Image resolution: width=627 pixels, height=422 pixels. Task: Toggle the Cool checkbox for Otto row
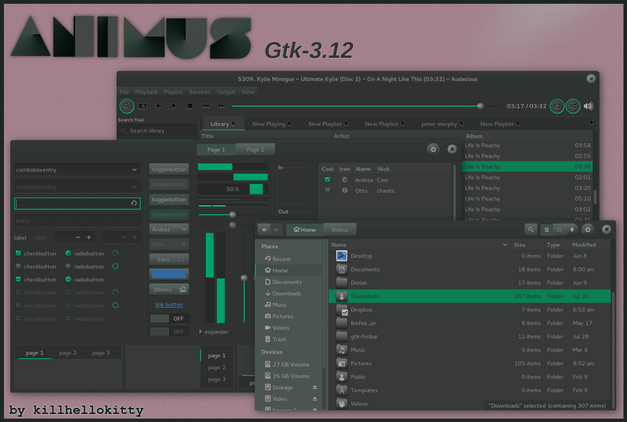coord(327,191)
